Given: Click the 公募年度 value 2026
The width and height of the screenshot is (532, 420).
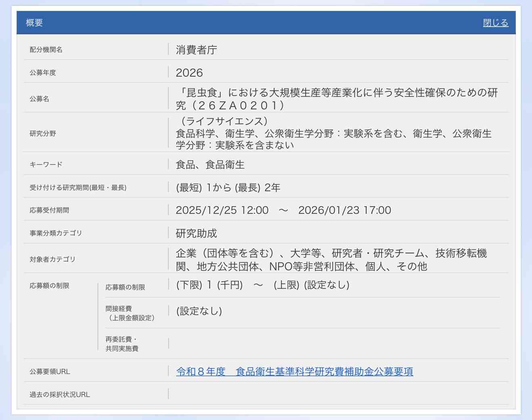Looking at the screenshot, I should coord(188,72).
